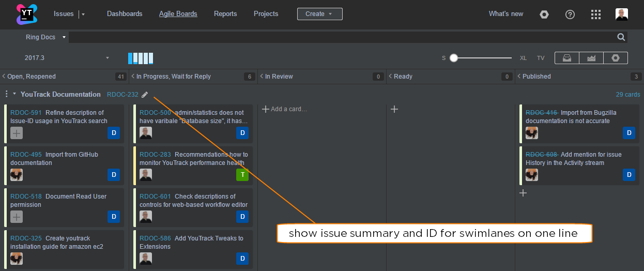
Task: Open the swimlane three-dot menu
Action: (6, 94)
